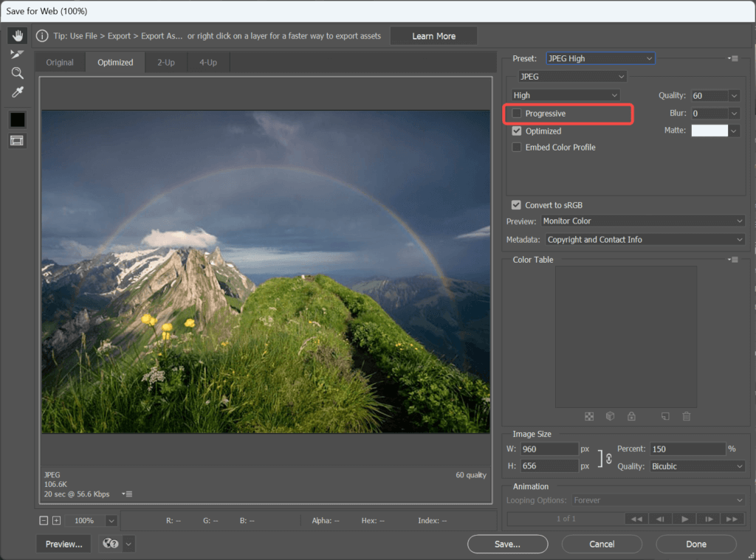Click the Learn More button
This screenshot has width=756, height=560.
pos(433,36)
